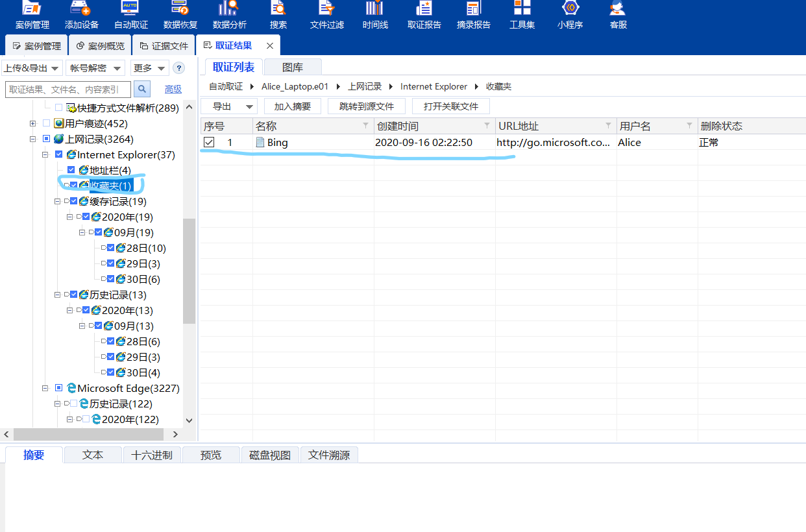The image size is (806, 532).
Task: Open the 磁盘视图 bottom tab
Action: tap(270, 455)
